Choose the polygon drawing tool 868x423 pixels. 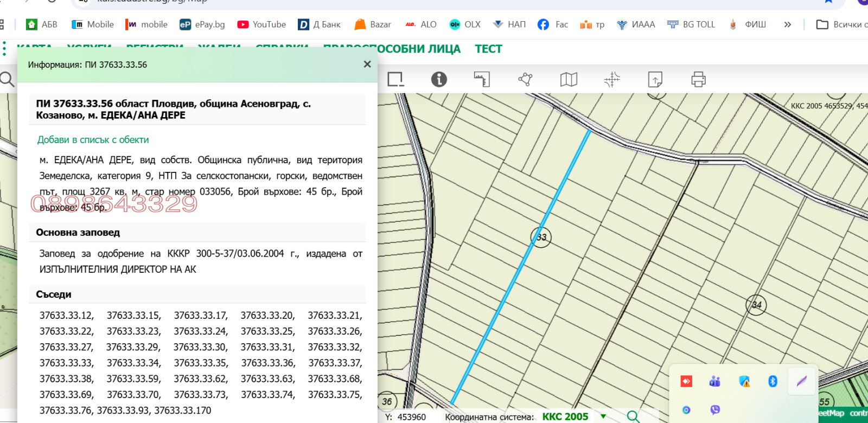(525, 80)
